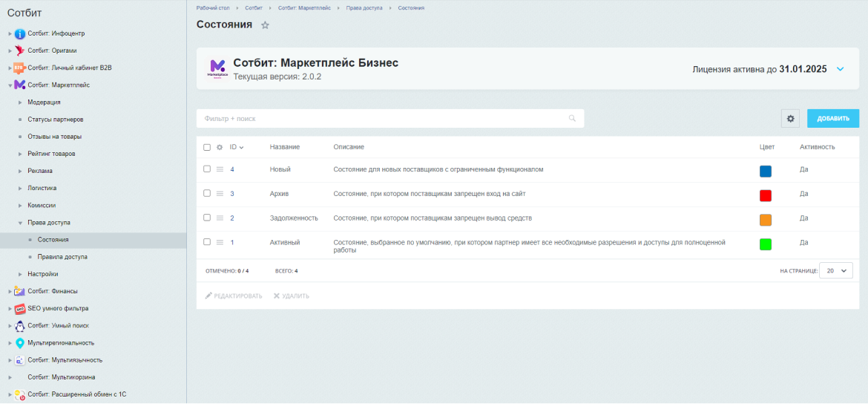868x404 pixels.
Task: Click the Сотбит: Мультиязычность icon
Action: coord(20,359)
